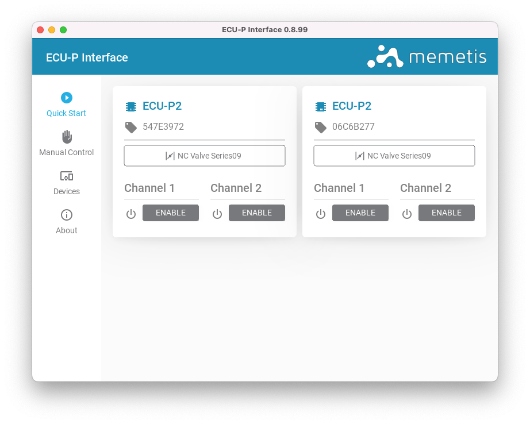Open NC Valve Series09 selector for 06C6B277
This screenshot has width=530, height=424.
[x=394, y=156]
